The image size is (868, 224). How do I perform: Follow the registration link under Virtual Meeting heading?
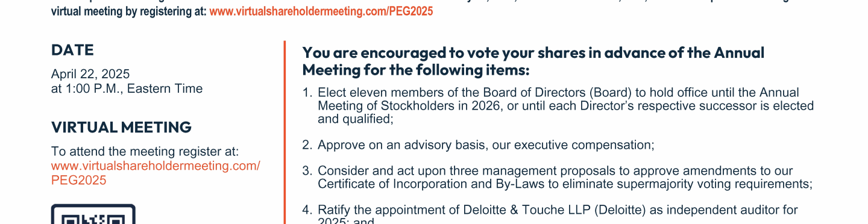156,173
